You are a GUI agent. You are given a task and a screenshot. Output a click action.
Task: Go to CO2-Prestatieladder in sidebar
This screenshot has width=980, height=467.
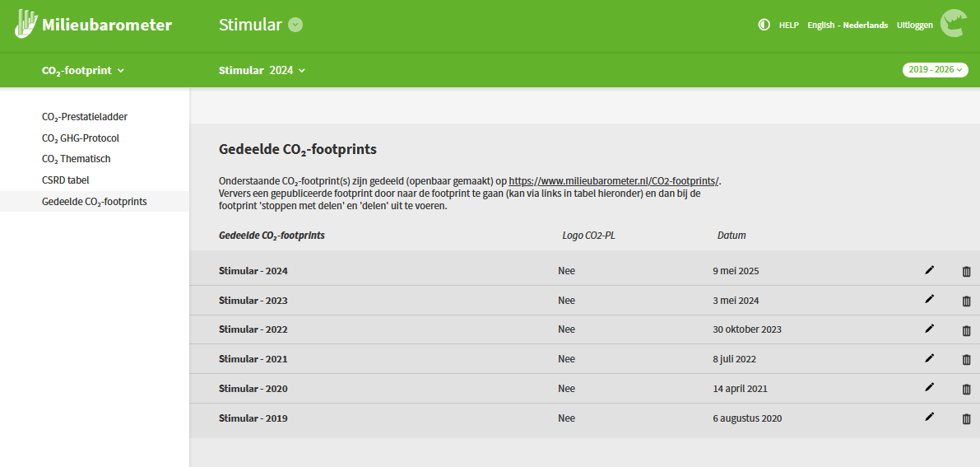[85, 117]
